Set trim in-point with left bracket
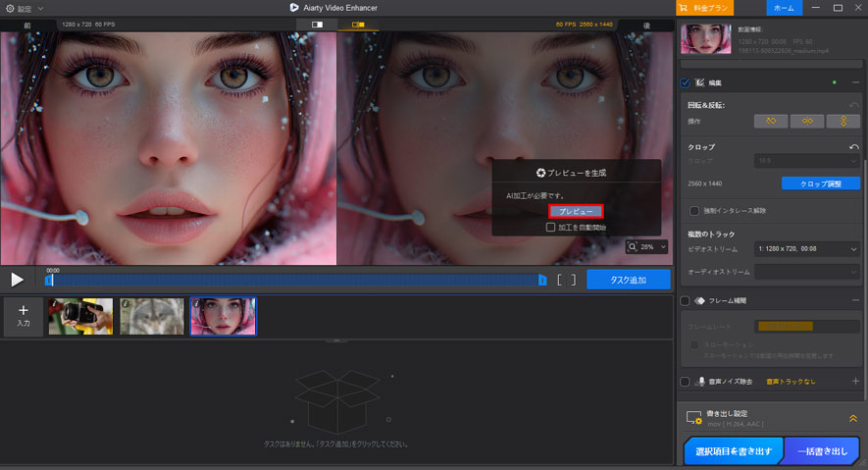 [x=559, y=280]
